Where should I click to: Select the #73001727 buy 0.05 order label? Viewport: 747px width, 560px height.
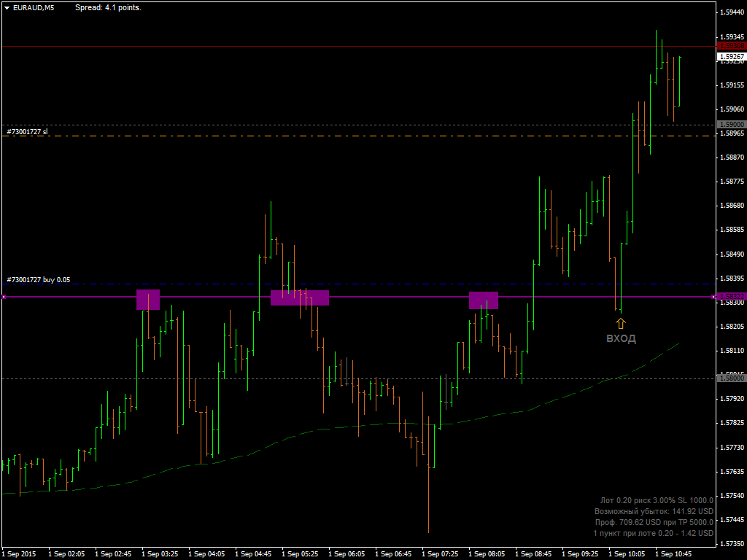point(39,279)
